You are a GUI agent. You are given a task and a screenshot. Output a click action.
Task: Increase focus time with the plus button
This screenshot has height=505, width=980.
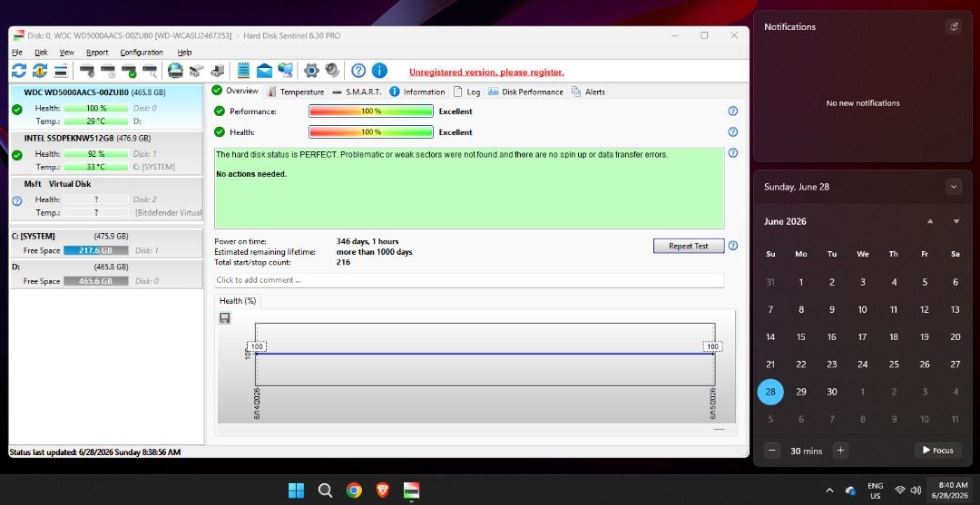(840, 450)
